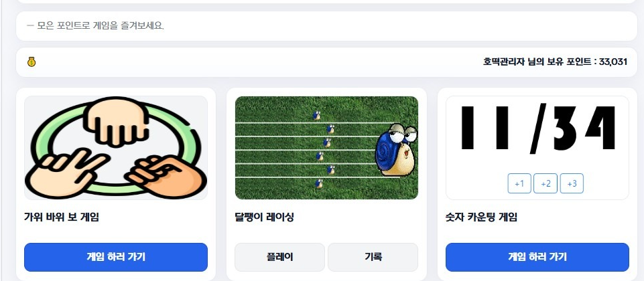Click the small snail in the top lane
The width and height of the screenshot is (644, 281).
coord(316,116)
